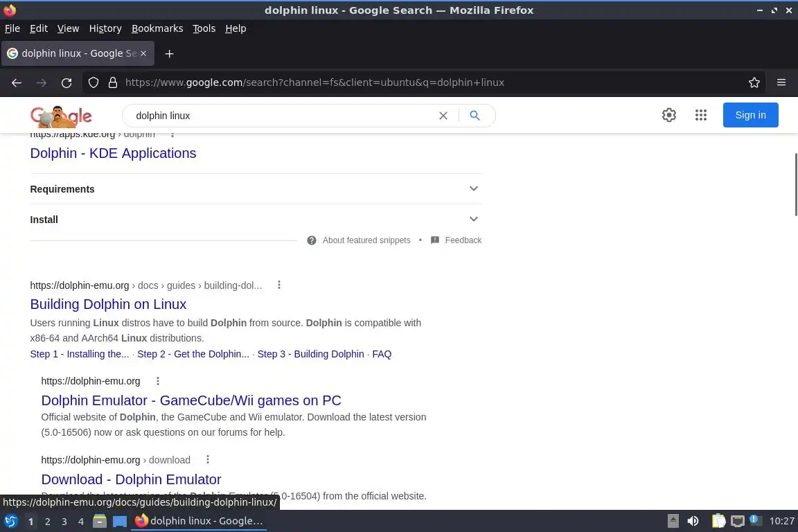Open the File menu

coord(12,28)
